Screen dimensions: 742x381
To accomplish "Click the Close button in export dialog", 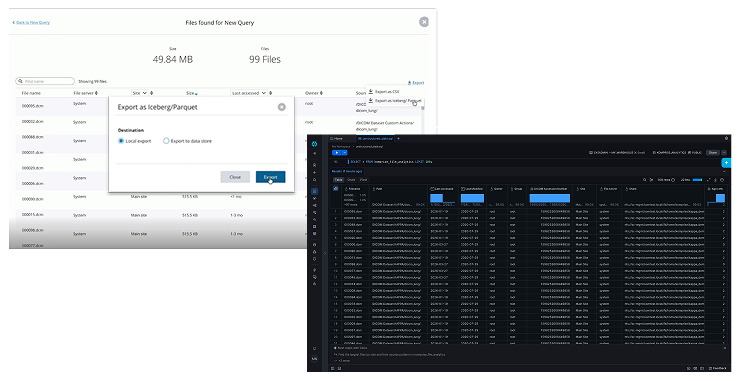I will pyautogui.click(x=235, y=177).
